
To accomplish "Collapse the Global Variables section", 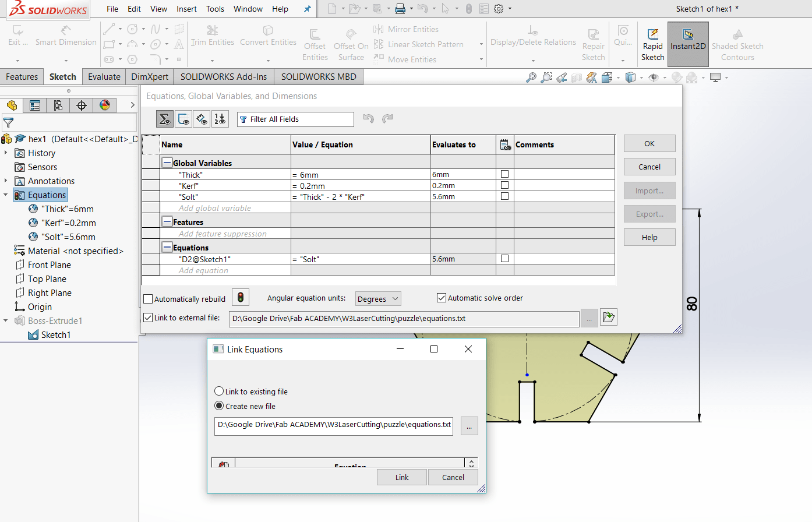I will 167,163.
